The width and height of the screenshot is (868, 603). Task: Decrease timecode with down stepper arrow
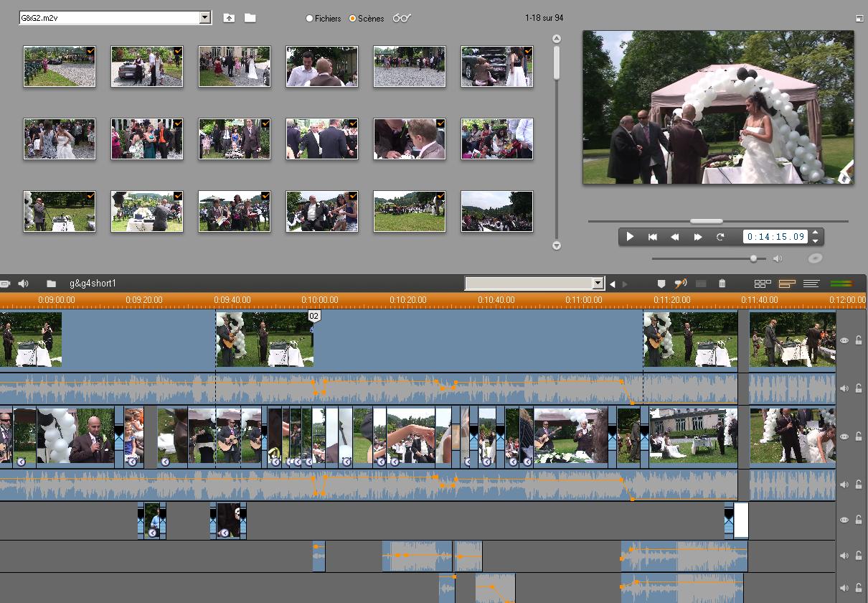point(816,241)
